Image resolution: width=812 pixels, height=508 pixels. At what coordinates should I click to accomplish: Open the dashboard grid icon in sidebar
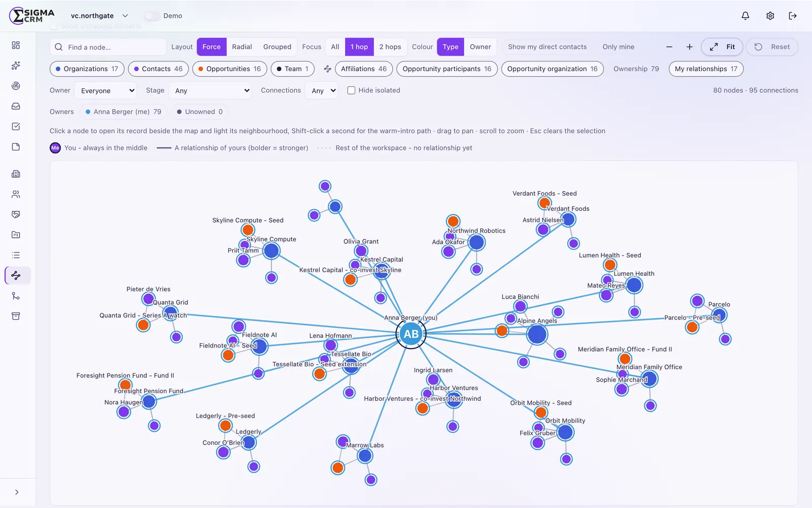(x=16, y=45)
